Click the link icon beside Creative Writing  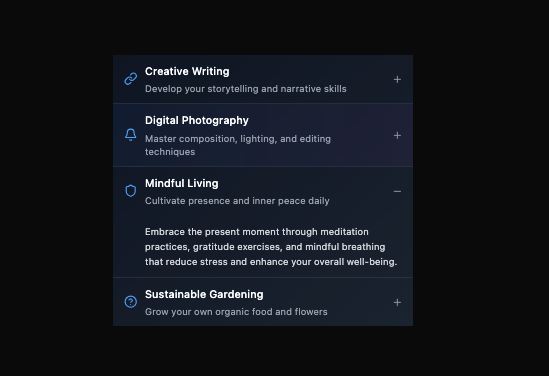point(131,79)
